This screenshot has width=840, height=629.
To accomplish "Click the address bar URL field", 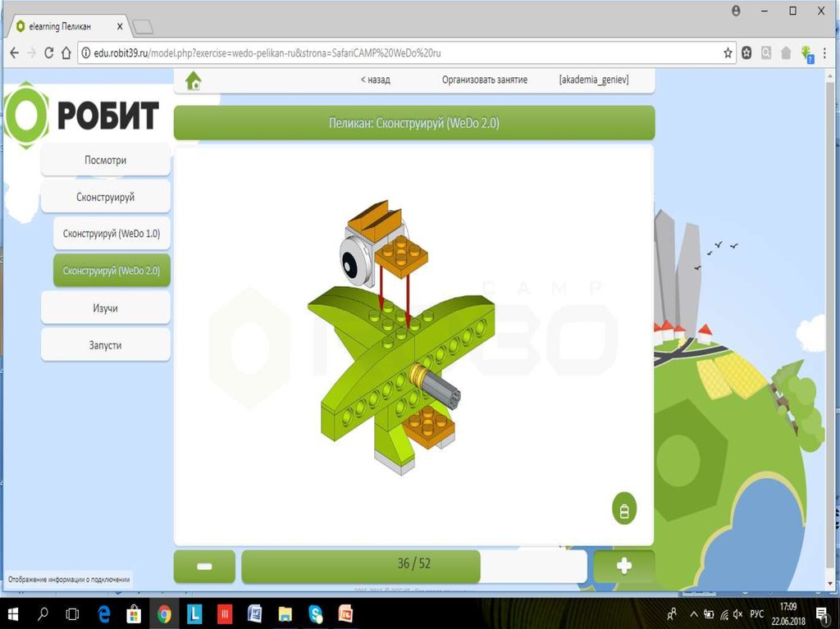I will click(407, 52).
